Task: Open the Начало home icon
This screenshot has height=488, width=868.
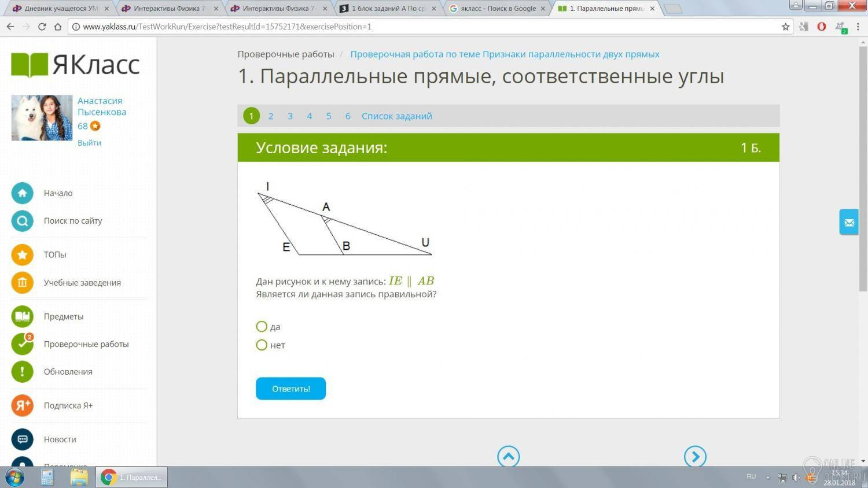Action: pyautogui.click(x=22, y=193)
